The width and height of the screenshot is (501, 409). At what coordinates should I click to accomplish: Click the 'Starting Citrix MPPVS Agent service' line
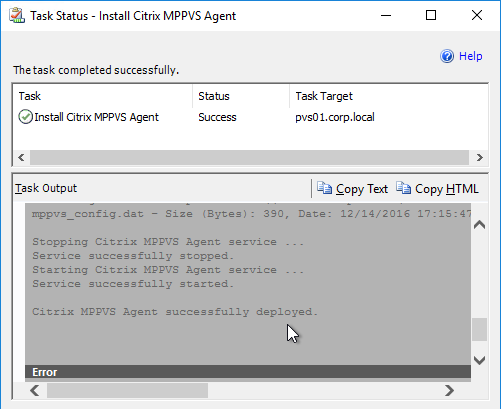pos(168,270)
